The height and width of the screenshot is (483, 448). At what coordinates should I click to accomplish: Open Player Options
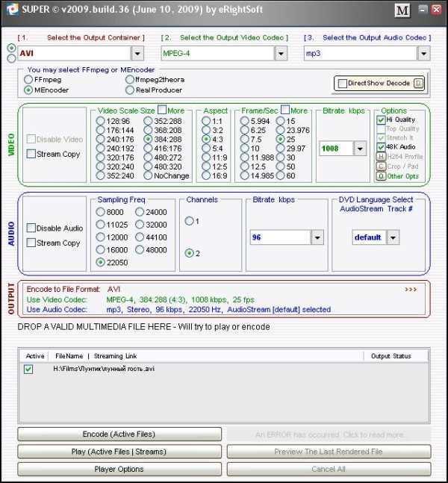(x=119, y=469)
